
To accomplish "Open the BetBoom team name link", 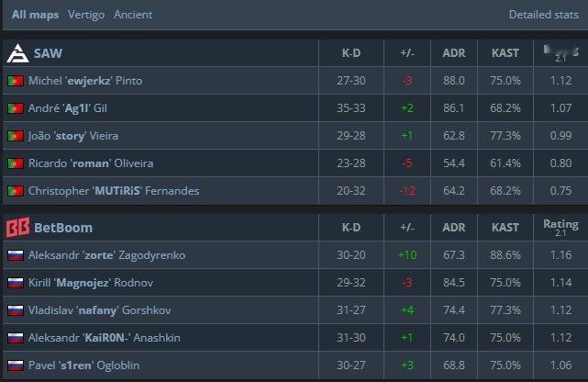I will (63, 228).
